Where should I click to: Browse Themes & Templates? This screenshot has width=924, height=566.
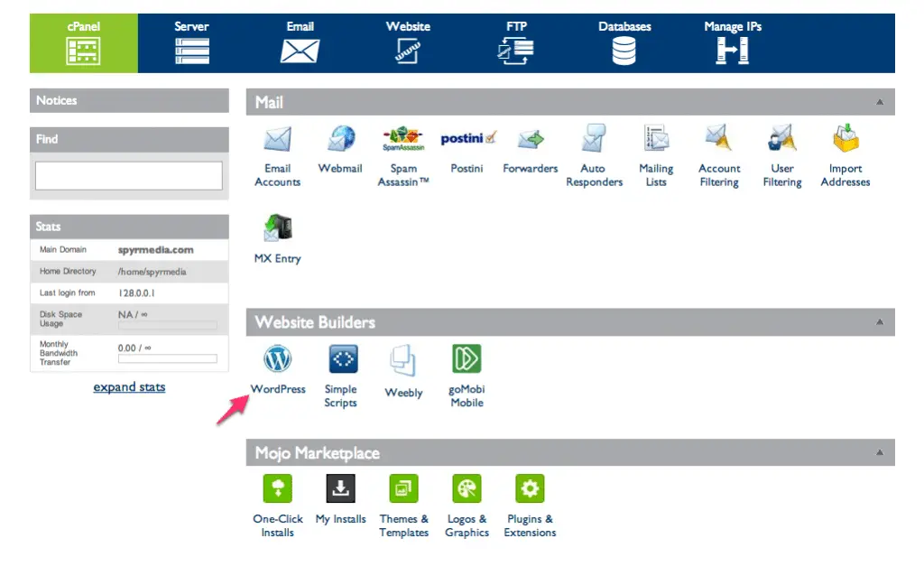tap(403, 488)
